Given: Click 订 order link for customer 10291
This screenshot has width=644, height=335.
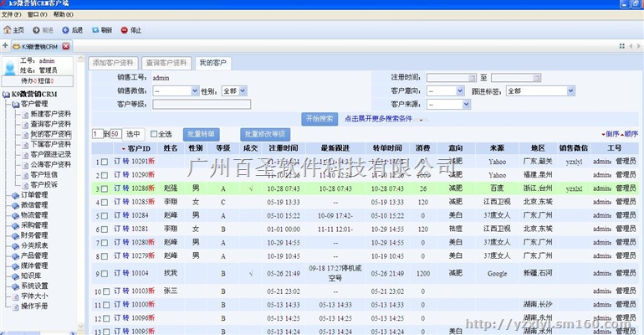Looking at the screenshot, I should [x=117, y=162].
